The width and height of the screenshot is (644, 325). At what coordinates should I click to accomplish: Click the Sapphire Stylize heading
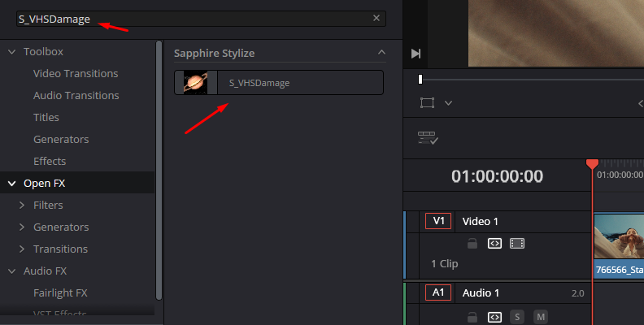[x=214, y=54]
